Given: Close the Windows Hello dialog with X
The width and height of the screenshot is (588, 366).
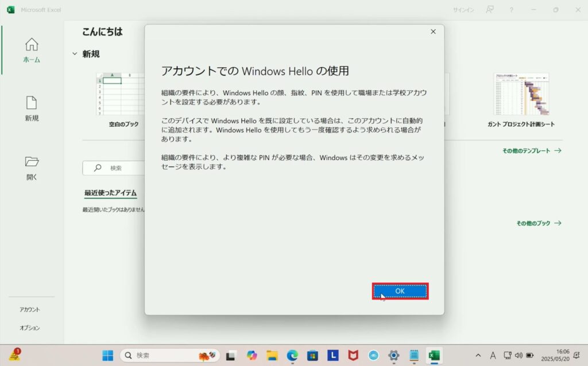Looking at the screenshot, I should point(433,32).
